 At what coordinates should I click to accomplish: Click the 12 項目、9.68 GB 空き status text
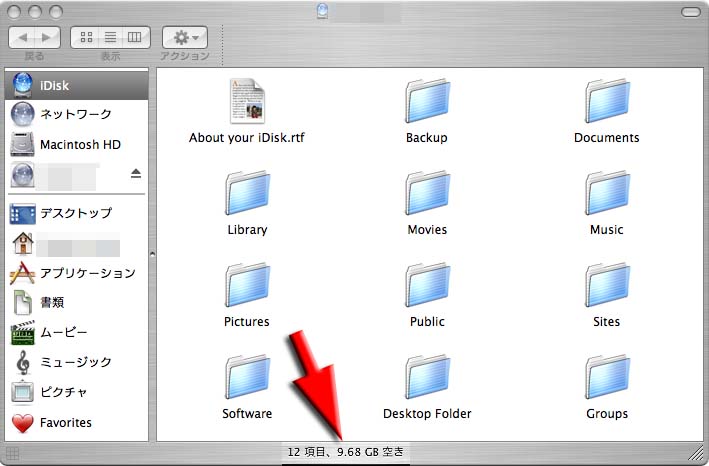(x=345, y=452)
